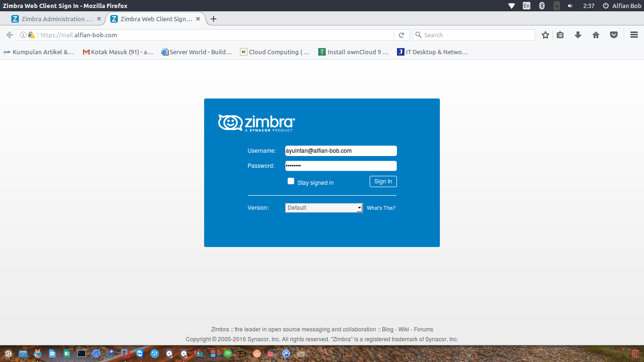Image resolution: width=644 pixels, height=362 pixels.
Task: Open IT Desktop & Network bookmark
Action: pyautogui.click(x=432, y=52)
